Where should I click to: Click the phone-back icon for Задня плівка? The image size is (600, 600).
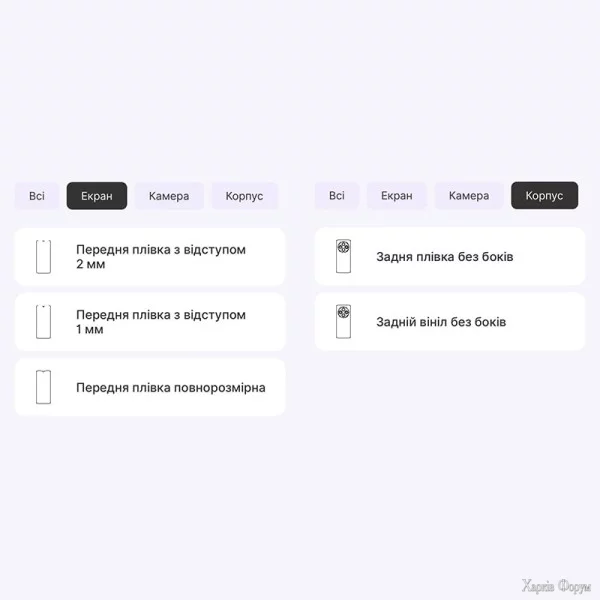pyautogui.click(x=343, y=257)
